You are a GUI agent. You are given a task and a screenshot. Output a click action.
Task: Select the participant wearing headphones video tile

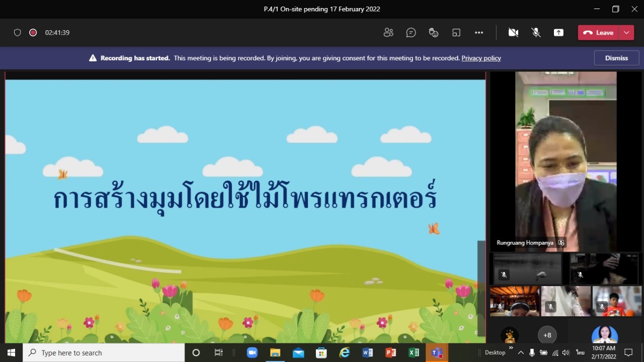coord(515,301)
